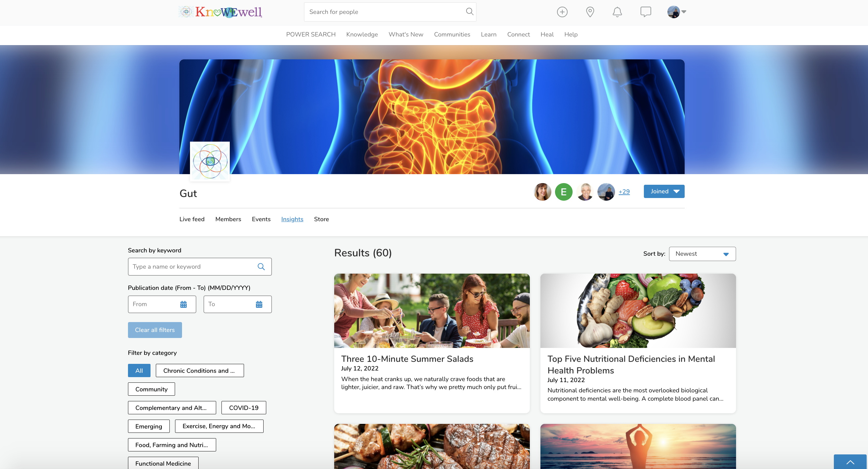Click the search magnifier in top bar

pyautogui.click(x=469, y=12)
